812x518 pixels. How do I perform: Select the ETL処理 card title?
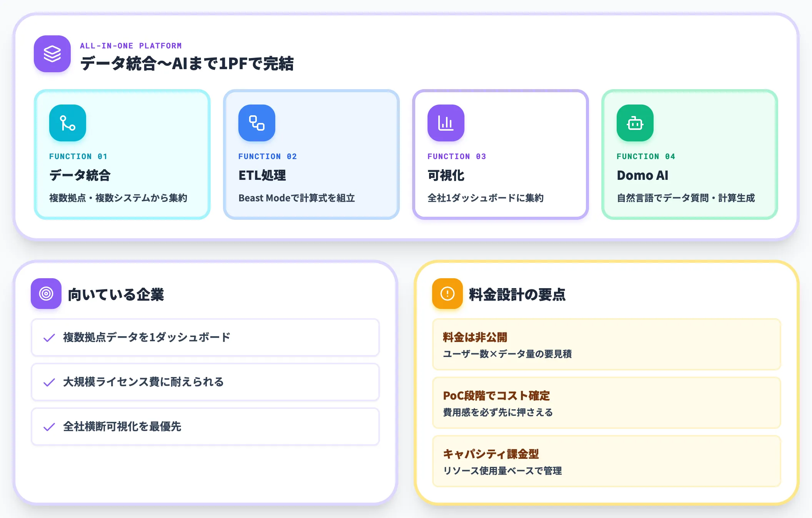[262, 175]
